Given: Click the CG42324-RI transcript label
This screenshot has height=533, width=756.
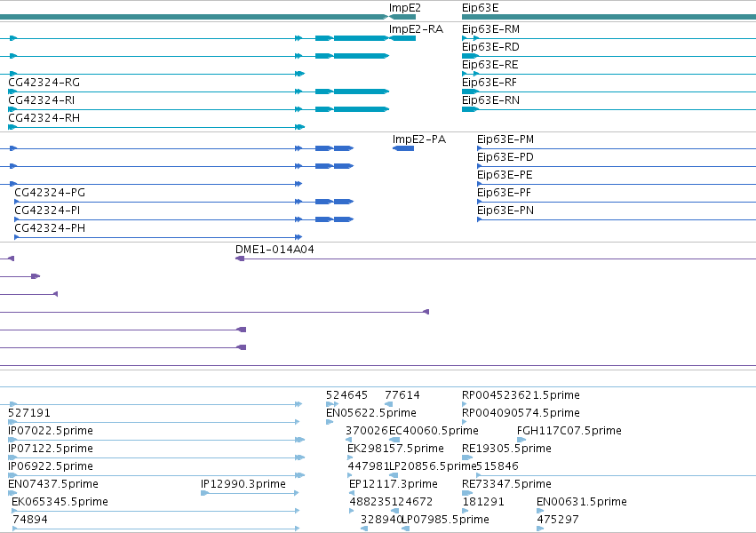Looking at the screenshot, I should tap(42, 100).
